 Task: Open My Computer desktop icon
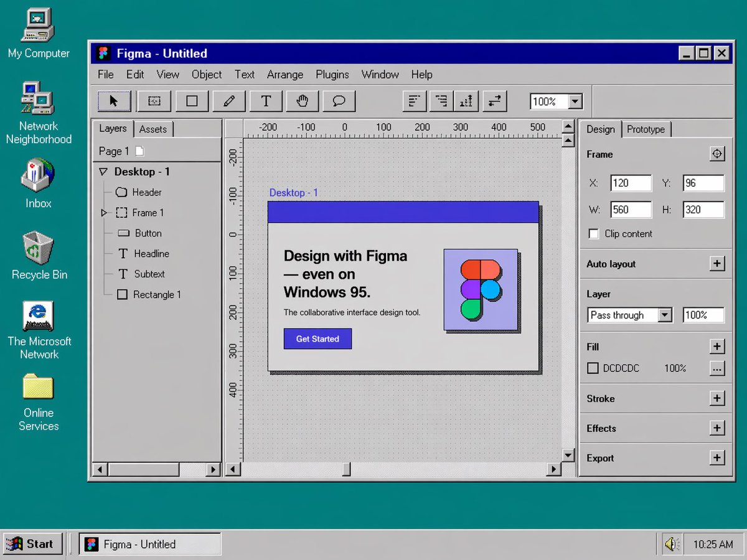coord(38,26)
